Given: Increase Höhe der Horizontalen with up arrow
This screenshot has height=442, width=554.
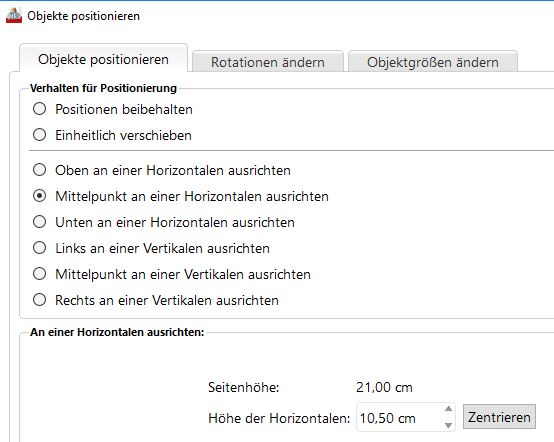Looking at the screenshot, I should click(448, 409).
